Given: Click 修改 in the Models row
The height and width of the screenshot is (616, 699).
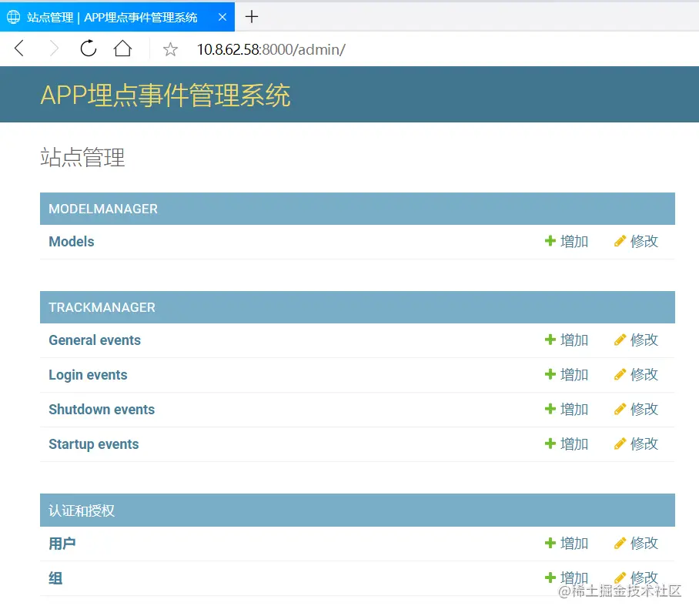Looking at the screenshot, I should point(636,241).
